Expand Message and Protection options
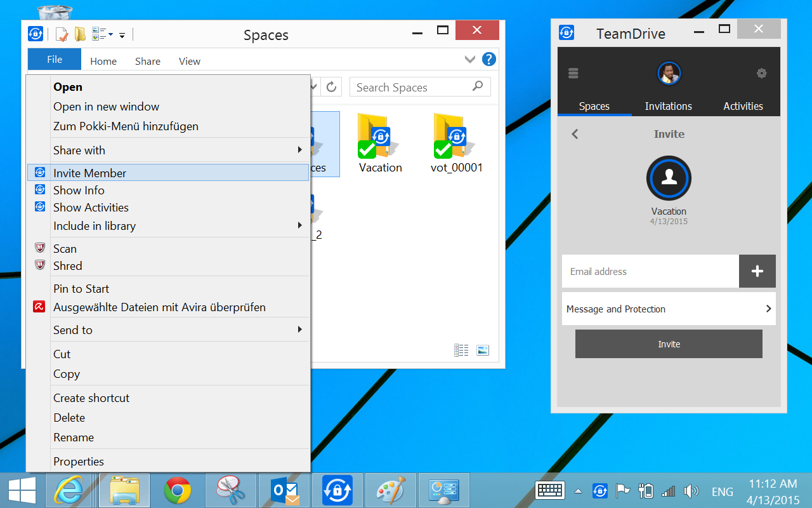This screenshot has height=508, width=812. (x=669, y=309)
